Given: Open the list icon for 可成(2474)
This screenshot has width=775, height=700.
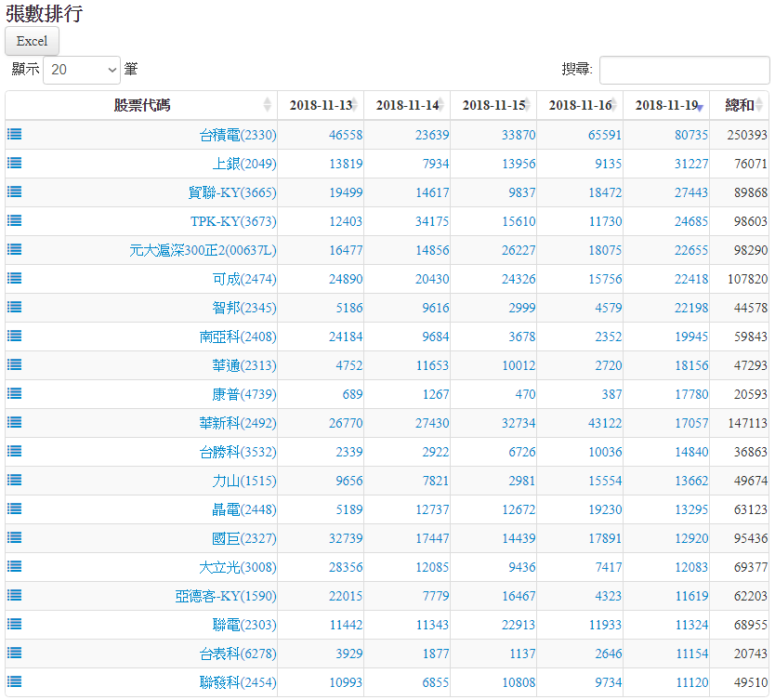Looking at the screenshot, I should pos(15,278).
